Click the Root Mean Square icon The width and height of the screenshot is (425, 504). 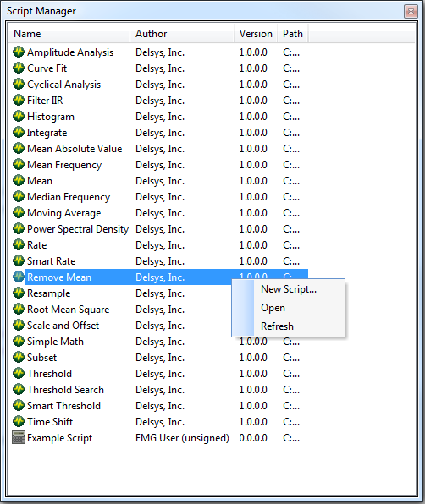click(19, 309)
